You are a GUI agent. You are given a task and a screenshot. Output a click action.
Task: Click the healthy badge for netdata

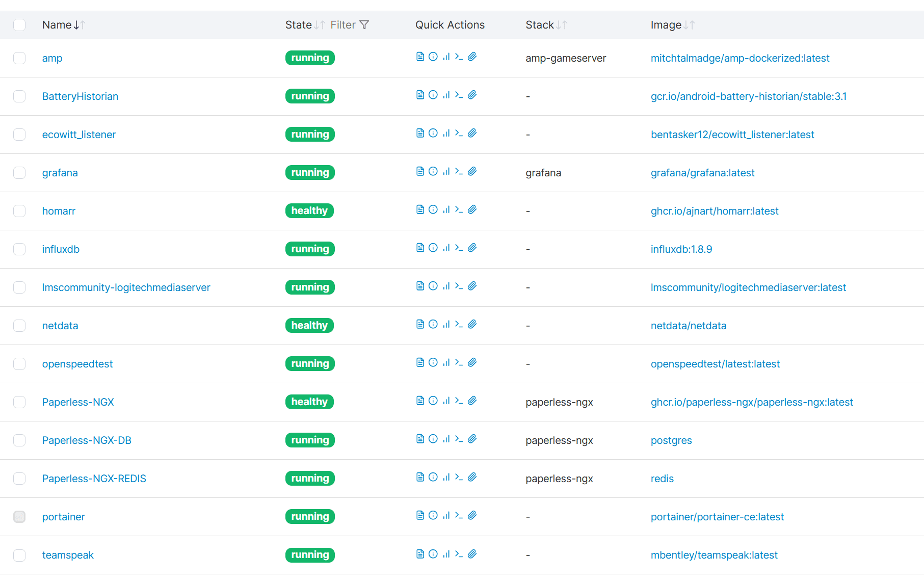click(309, 326)
